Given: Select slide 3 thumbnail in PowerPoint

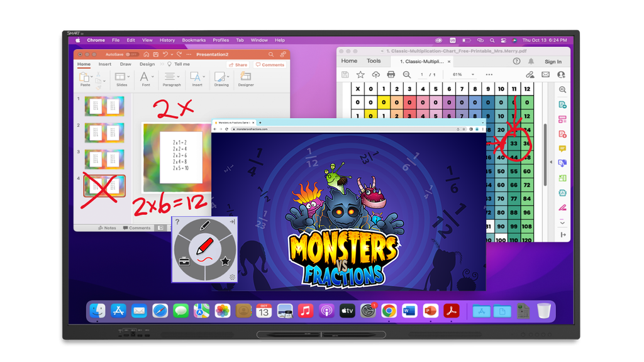Looking at the screenshot, I should [x=104, y=159].
